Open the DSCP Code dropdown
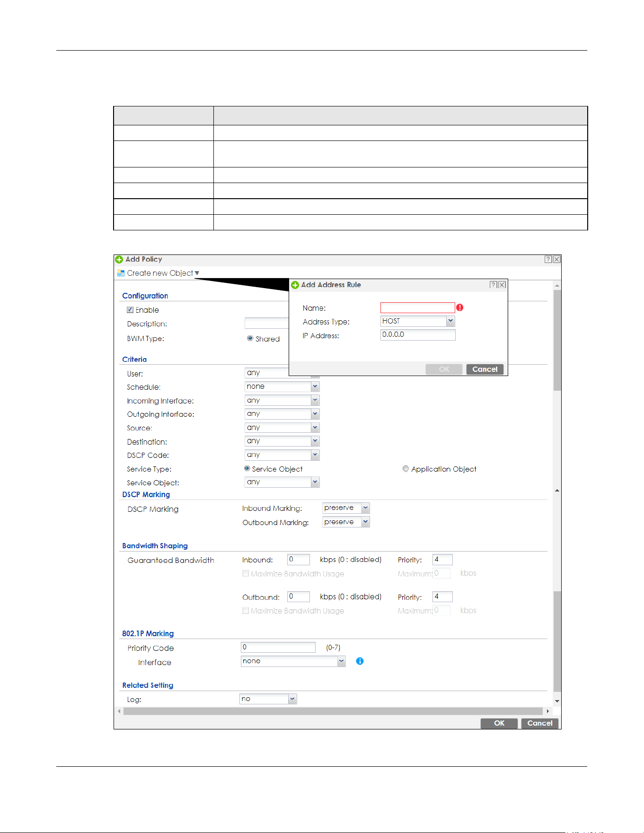This screenshot has height=833, width=644. coord(315,455)
